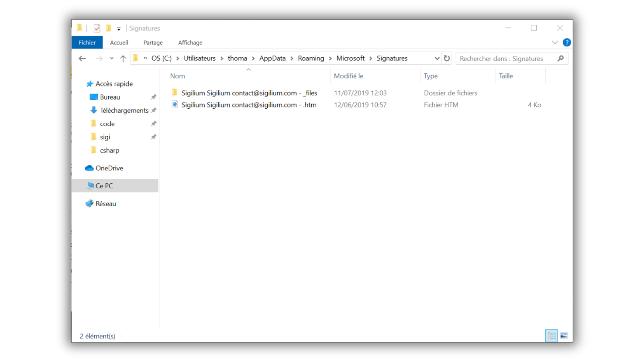Click the Up one level arrow
The height and width of the screenshot is (362, 644).
[x=123, y=59]
